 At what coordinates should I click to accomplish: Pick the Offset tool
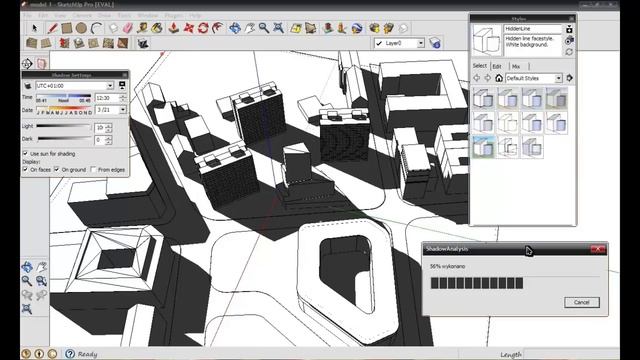coord(218,28)
